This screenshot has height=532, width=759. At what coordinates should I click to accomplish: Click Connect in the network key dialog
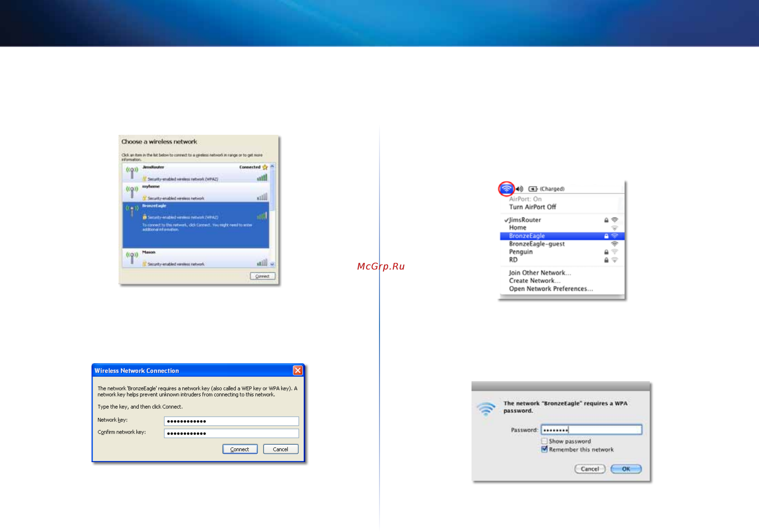coord(240,449)
